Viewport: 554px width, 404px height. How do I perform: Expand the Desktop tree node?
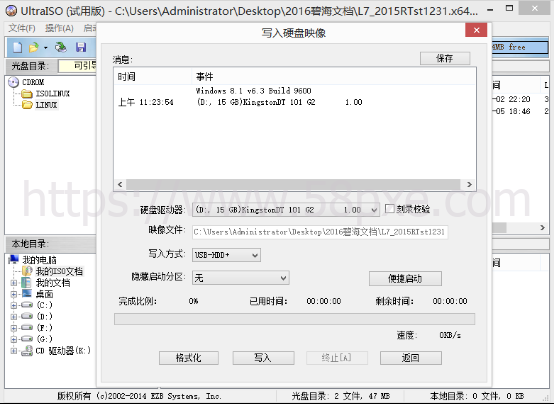(x=13, y=294)
